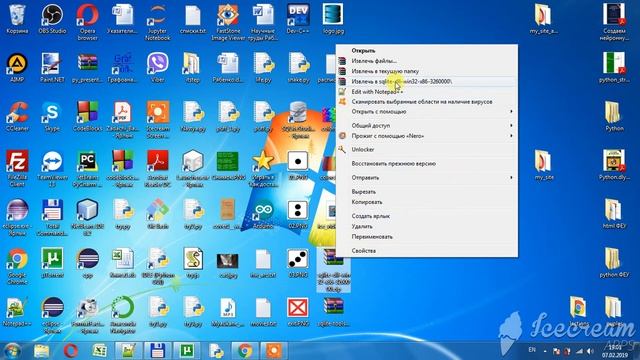Click the Git Bash shortcut
640x360 pixels.
(158, 215)
